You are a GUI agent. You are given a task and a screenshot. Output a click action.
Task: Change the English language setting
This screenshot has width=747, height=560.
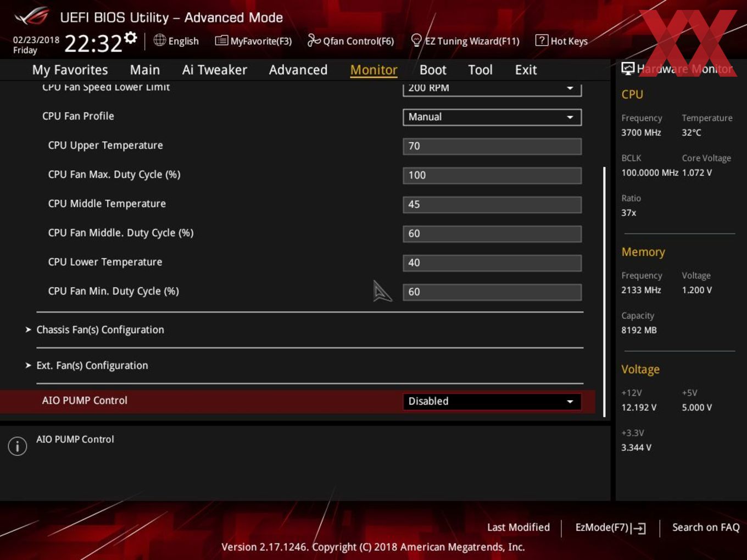[x=183, y=41]
